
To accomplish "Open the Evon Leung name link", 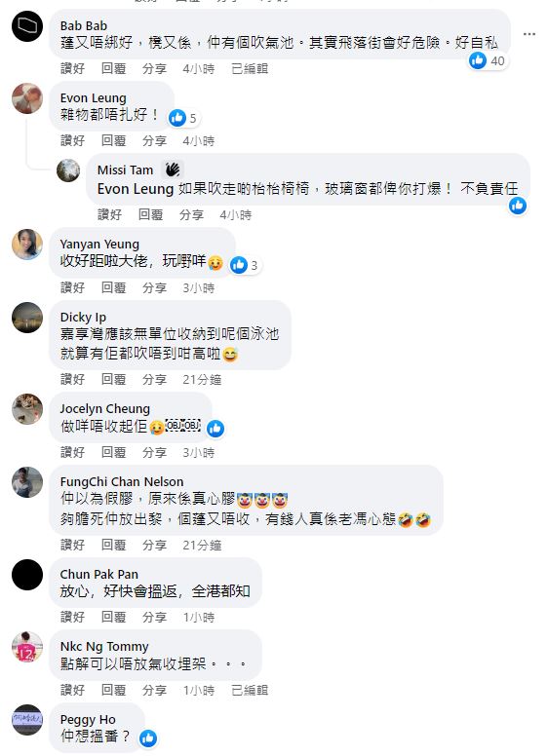I will [93, 97].
